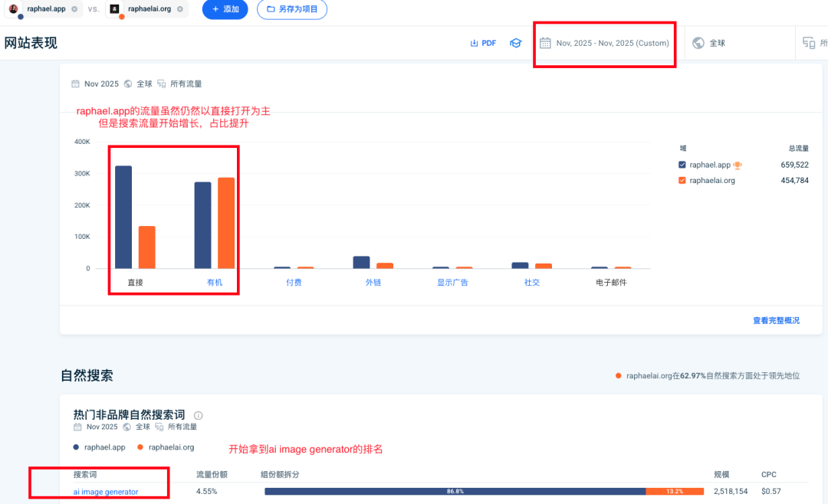
Task: Click the $0.57 CPC value
Action: point(771,491)
